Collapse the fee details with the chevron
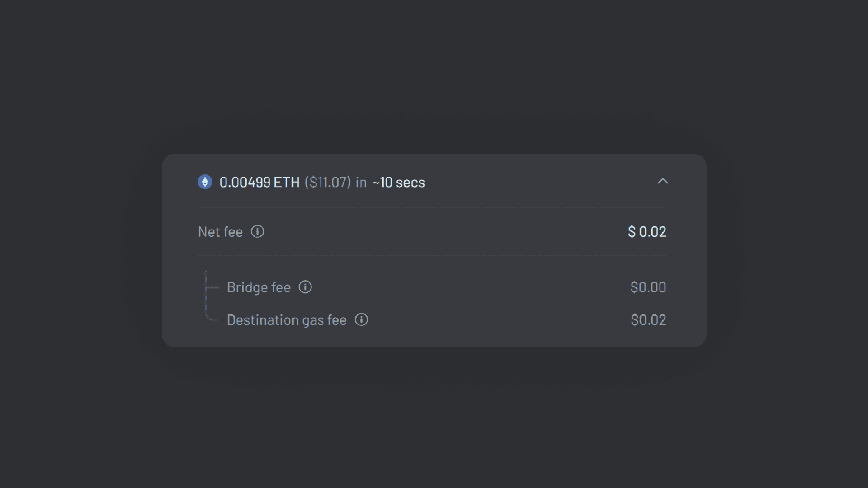The width and height of the screenshot is (868, 488). tap(662, 182)
